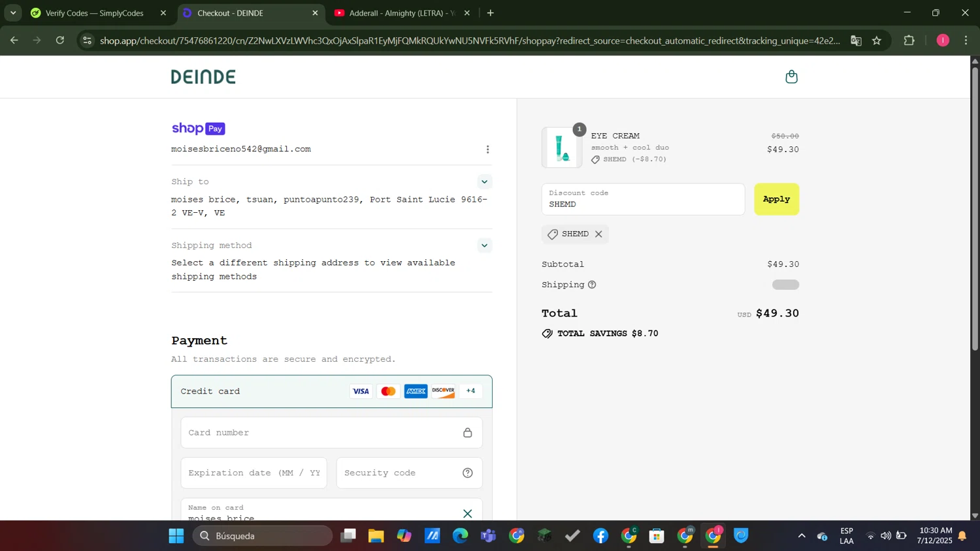Viewport: 980px width, 551px height.
Task: Select the Credit card payment option
Action: point(331,392)
